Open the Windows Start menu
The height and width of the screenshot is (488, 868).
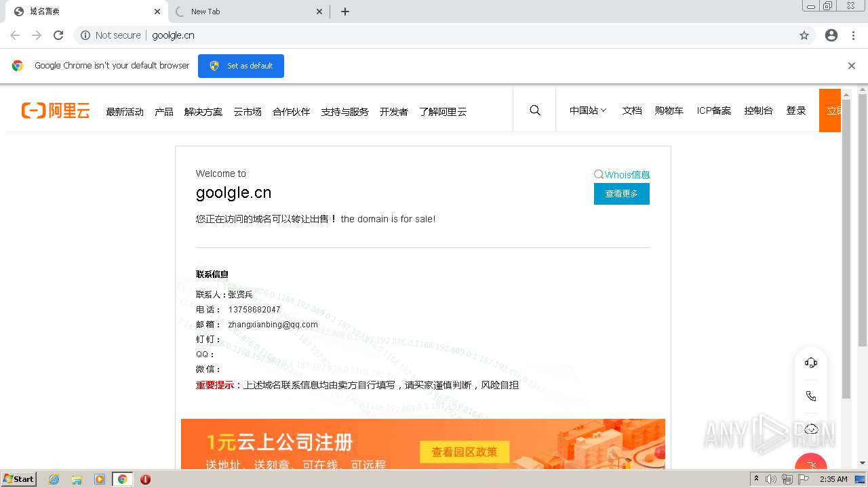click(x=18, y=479)
